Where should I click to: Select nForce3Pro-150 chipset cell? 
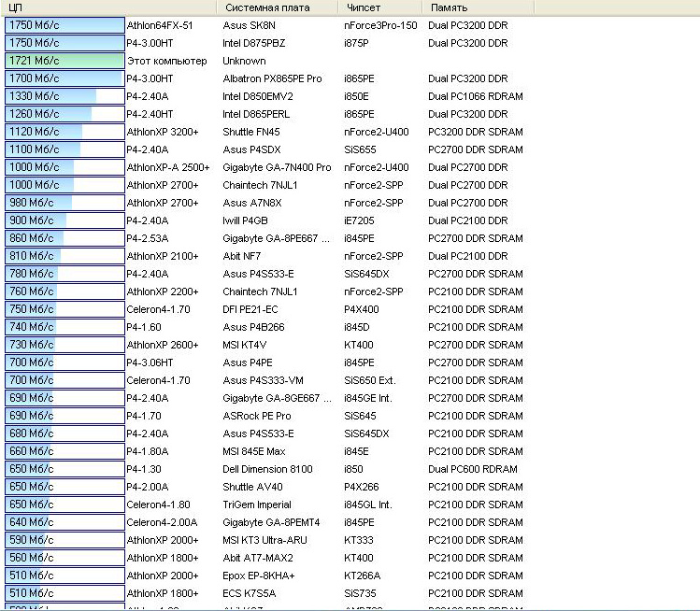(x=380, y=25)
